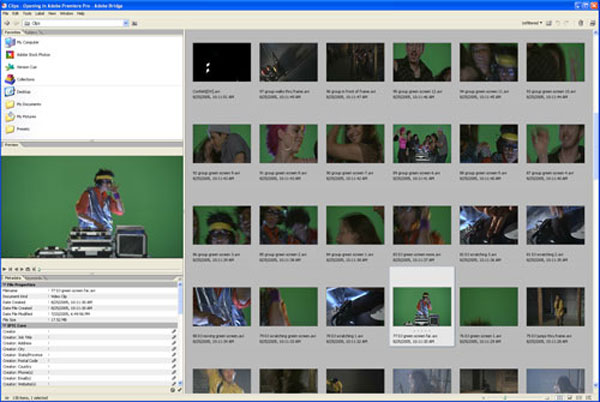Open the File menu
600x402 pixels.
5,13
